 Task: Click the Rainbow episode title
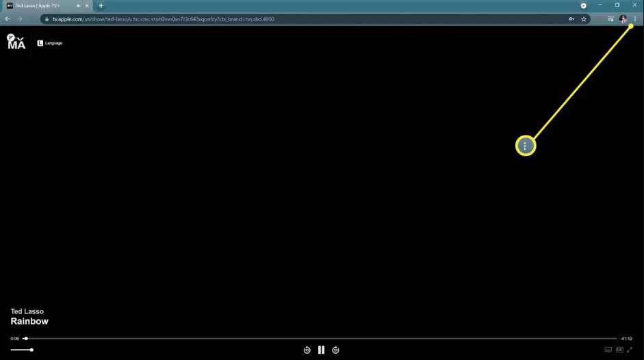(x=29, y=322)
